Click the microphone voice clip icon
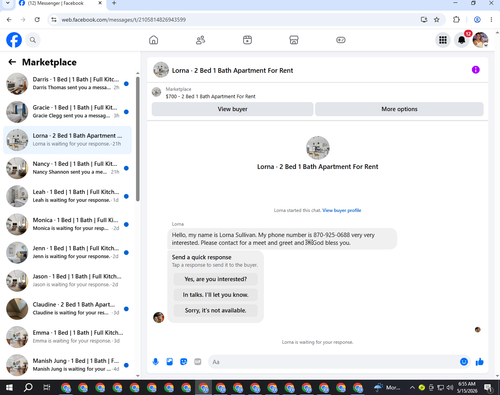 (156, 362)
